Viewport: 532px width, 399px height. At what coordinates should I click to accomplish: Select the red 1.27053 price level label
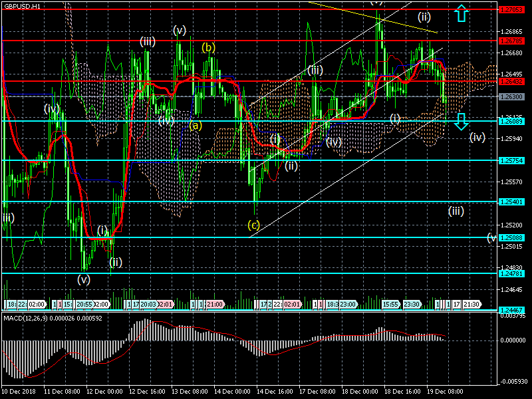[513, 11]
